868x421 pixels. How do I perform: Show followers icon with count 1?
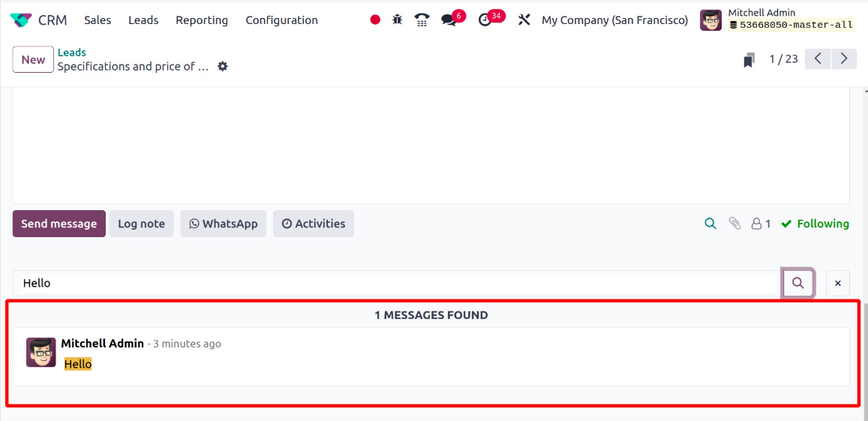point(761,224)
